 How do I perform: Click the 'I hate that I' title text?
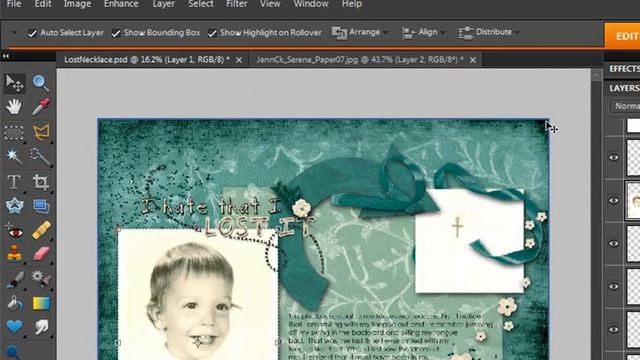coord(211,207)
